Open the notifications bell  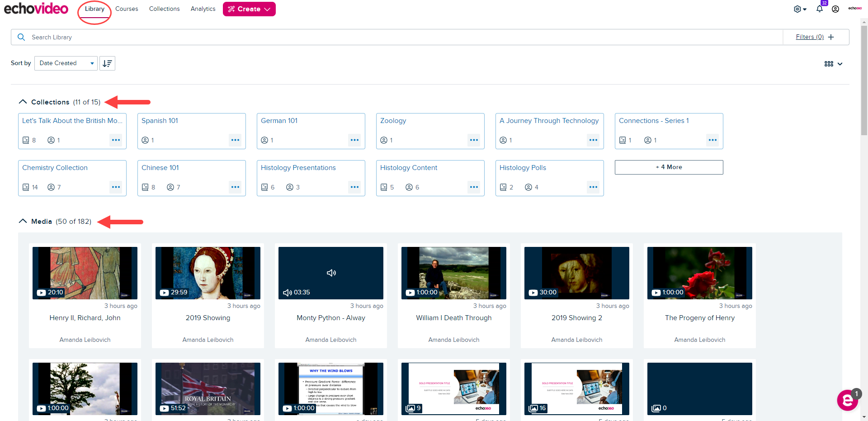tap(820, 9)
